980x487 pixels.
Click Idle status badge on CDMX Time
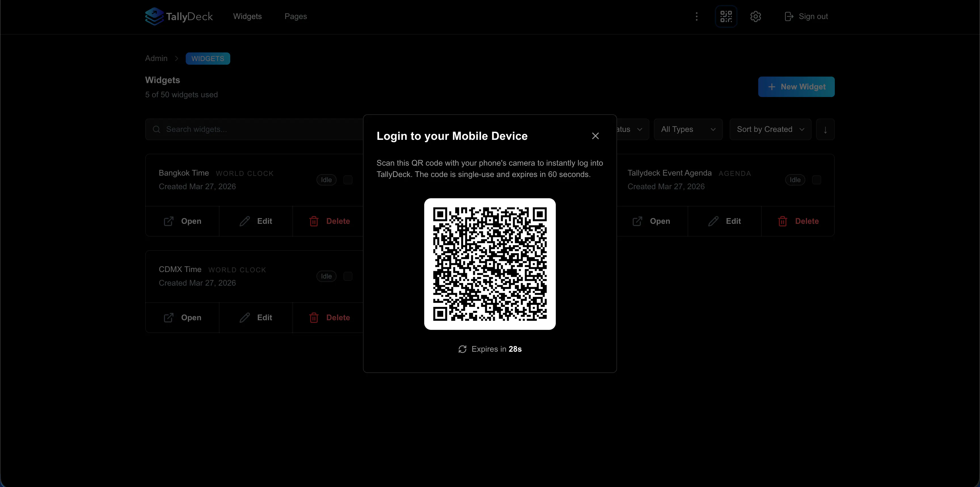326,276
